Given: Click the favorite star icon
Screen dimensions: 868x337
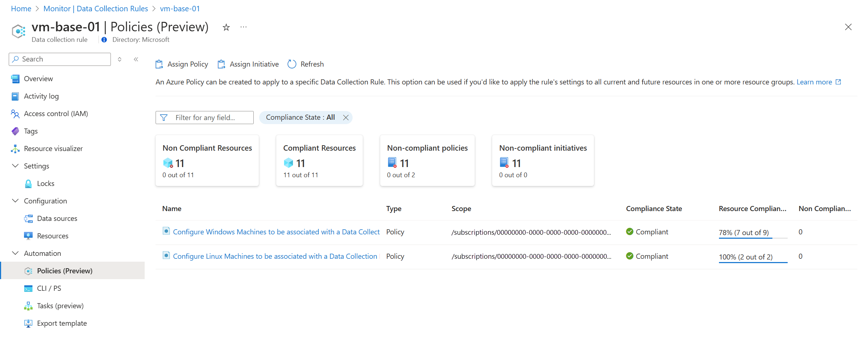Looking at the screenshot, I should click(x=226, y=27).
